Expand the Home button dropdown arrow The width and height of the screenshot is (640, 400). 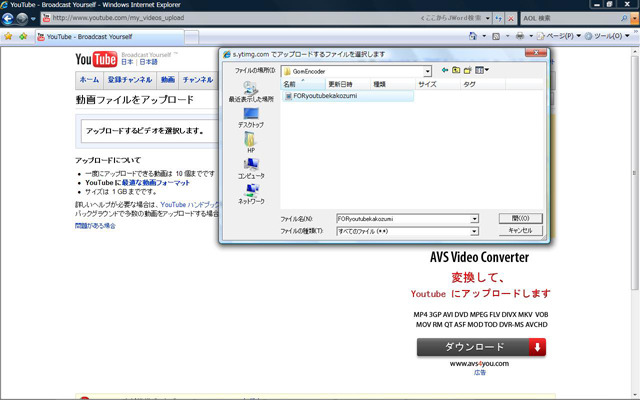pos(484,36)
